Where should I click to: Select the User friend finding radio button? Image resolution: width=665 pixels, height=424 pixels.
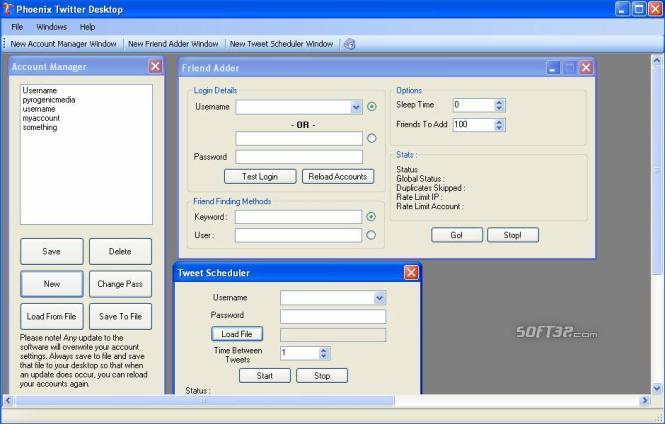(371, 235)
